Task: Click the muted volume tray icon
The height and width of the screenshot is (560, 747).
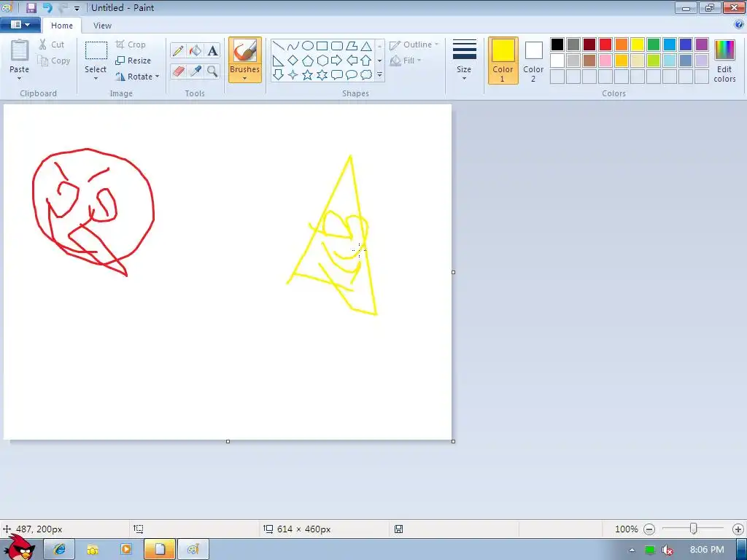Action: tap(667, 550)
